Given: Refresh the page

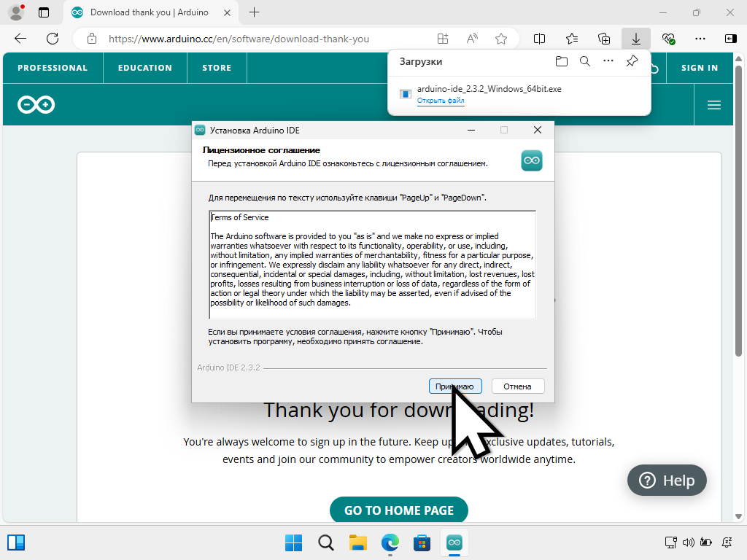Looking at the screenshot, I should pyautogui.click(x=53, y=39).
